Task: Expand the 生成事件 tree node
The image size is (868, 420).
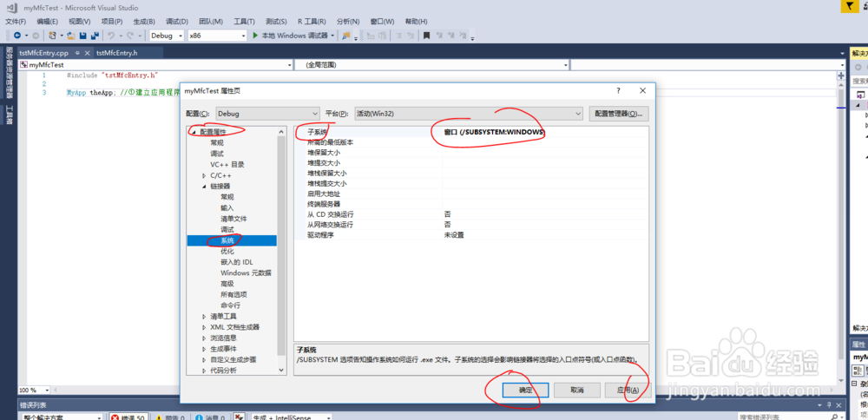Action: coord(204,349)
